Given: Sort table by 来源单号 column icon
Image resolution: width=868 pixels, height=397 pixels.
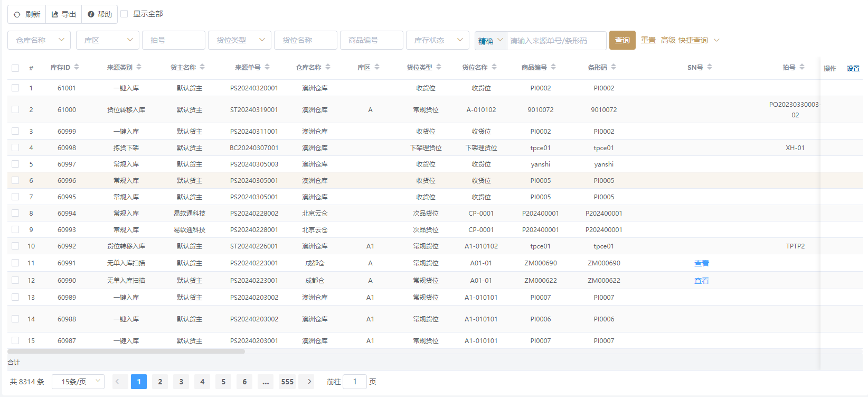Looking at the screenshot, I should click(267, 67).
